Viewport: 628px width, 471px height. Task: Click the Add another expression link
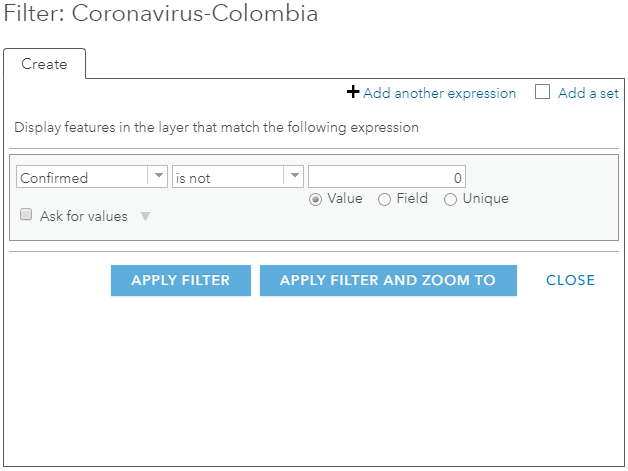(439, 93)
